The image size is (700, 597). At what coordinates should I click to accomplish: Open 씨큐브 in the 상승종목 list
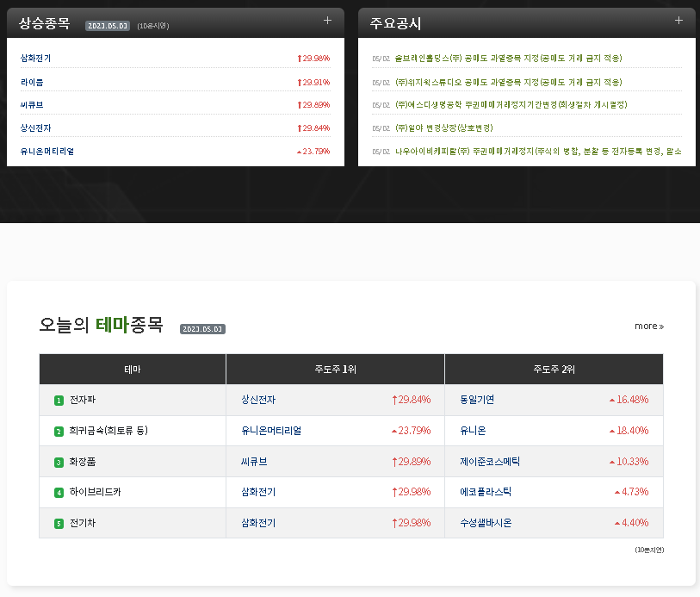click(32, 105)
